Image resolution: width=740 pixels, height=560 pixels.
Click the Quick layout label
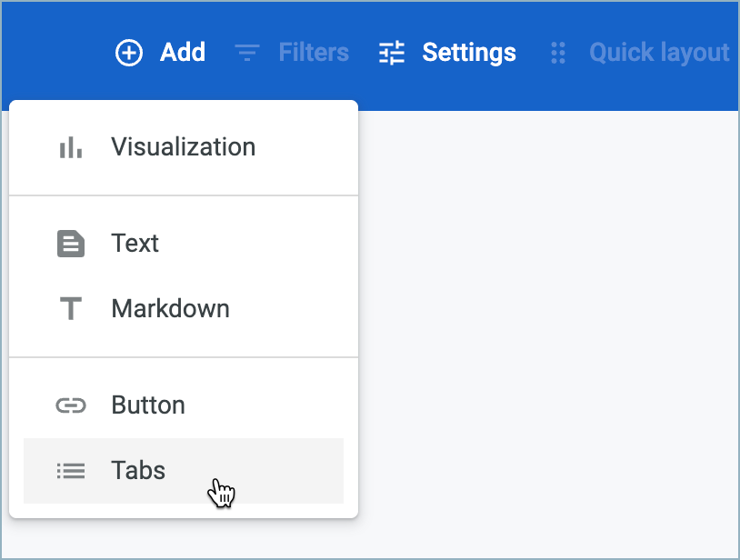click(659, 54)
